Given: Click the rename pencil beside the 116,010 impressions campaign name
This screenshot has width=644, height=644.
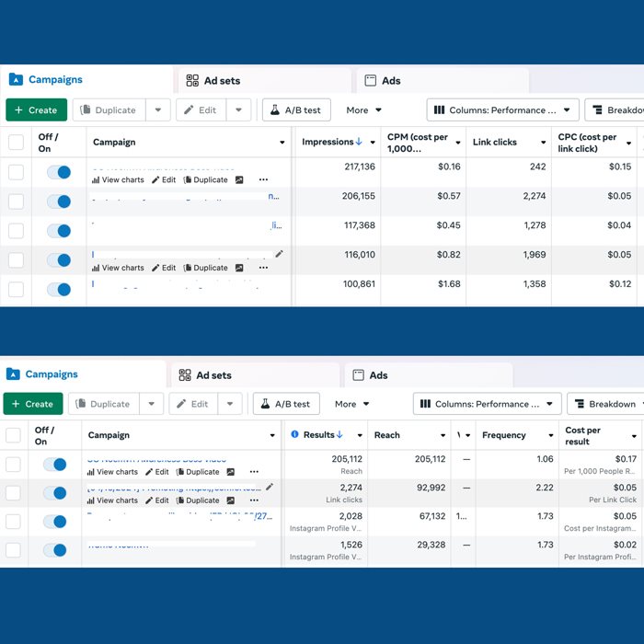Looking at the screenshot, I should [279, 254].
